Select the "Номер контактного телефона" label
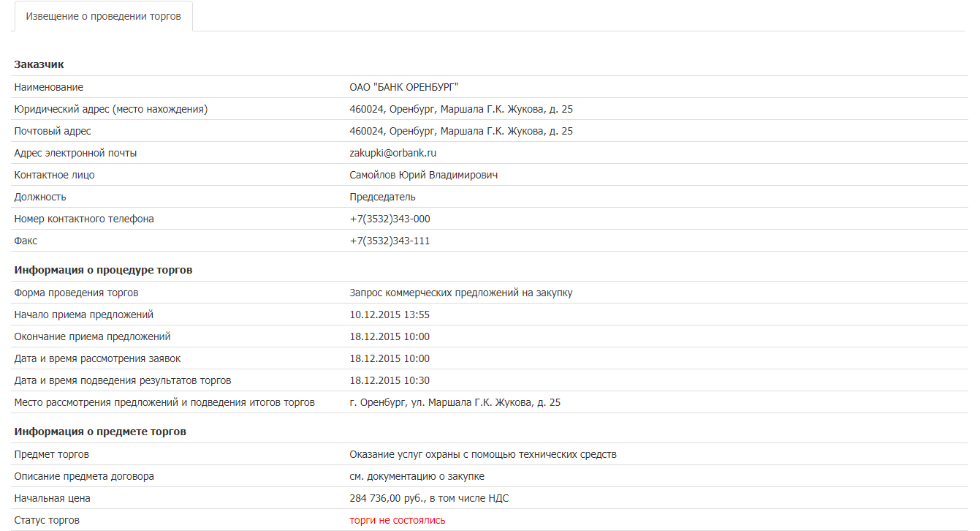This screenshot has height=531, width=980. click(x=84, y=219)
